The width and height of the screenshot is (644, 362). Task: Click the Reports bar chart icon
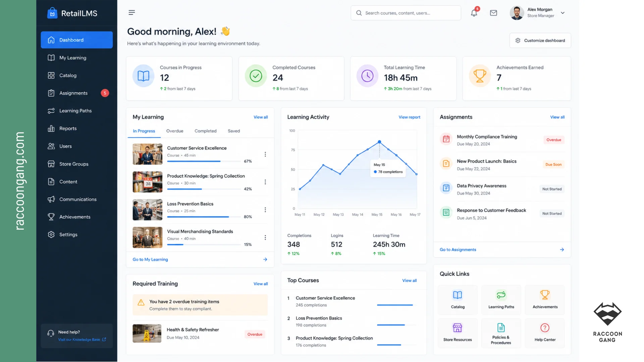tap(51, 128)
